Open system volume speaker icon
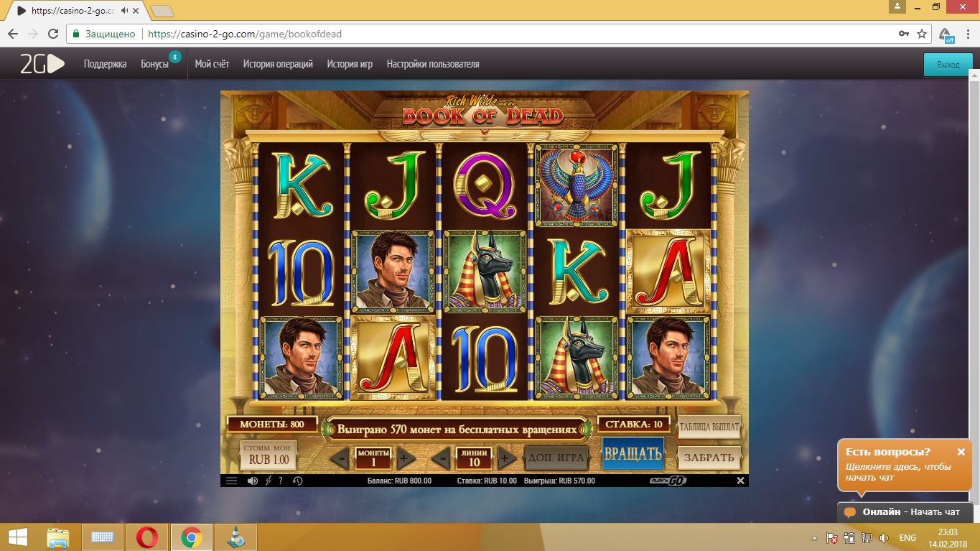This screenshot has height=551, width=980. (x=884, y=538)
